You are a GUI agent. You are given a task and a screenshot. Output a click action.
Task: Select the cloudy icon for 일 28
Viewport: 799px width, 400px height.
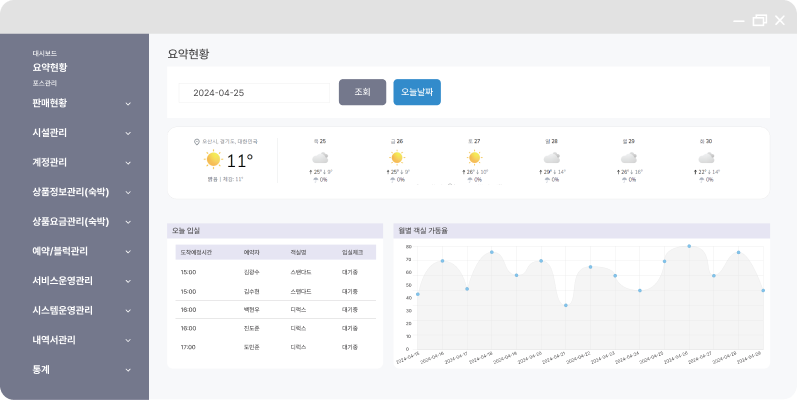[x=551, y=157]
